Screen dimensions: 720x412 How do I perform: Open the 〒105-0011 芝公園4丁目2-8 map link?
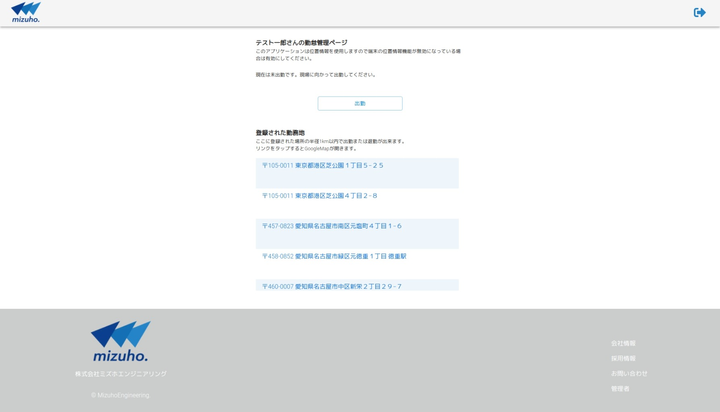click(320, 196)
